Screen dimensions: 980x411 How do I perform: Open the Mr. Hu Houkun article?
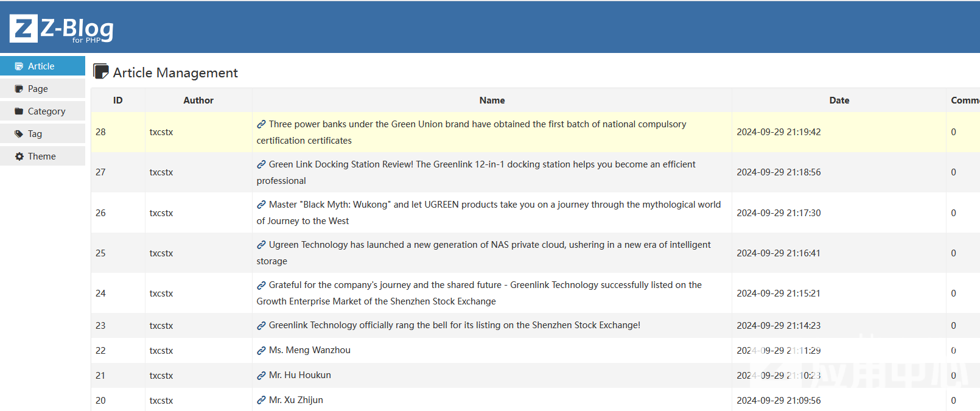300,375
